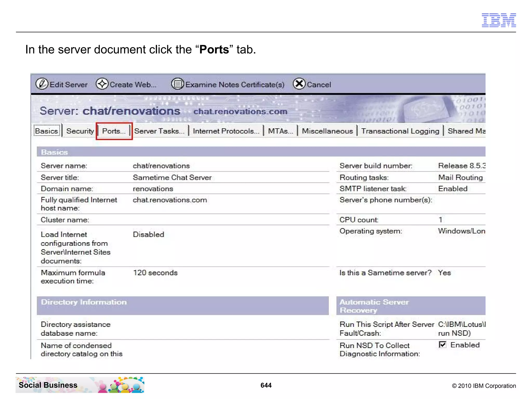The image size is (532, 399).
Task: Click the Routing tasks label
Action: tap(364, 178)
